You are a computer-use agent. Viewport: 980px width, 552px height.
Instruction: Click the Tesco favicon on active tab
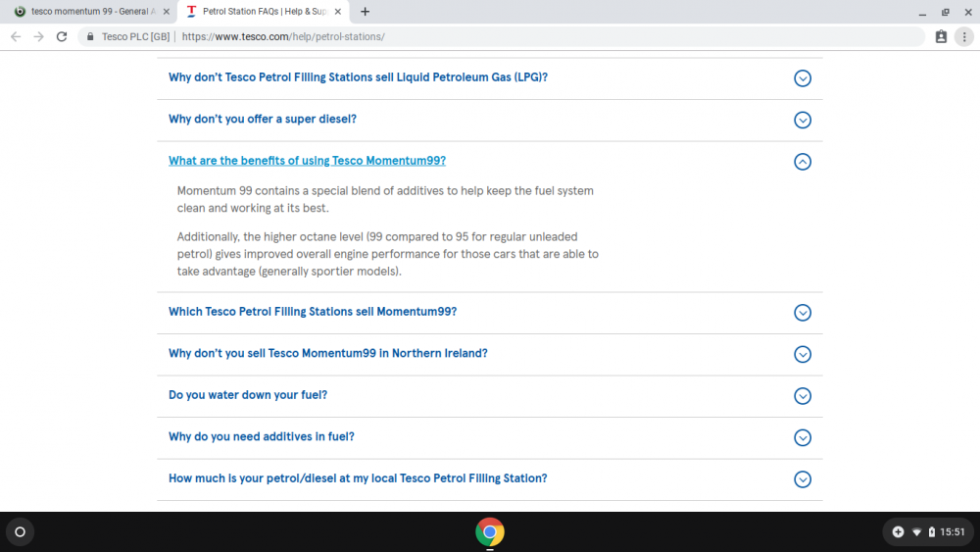191,11
